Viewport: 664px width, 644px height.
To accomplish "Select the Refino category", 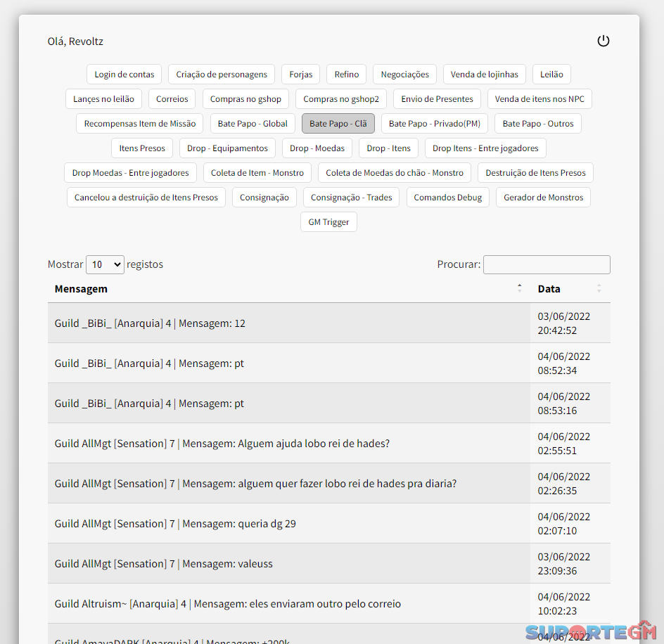I will pos(346,75).
